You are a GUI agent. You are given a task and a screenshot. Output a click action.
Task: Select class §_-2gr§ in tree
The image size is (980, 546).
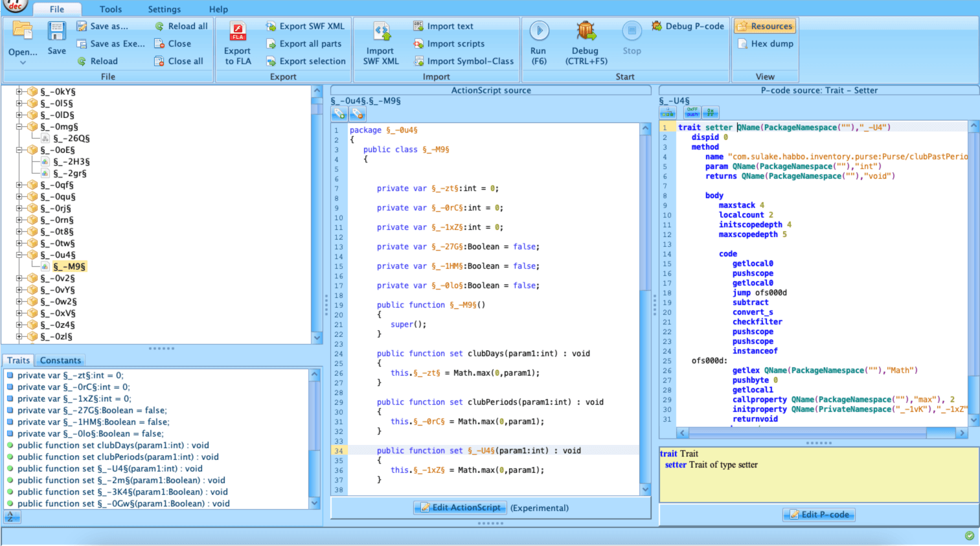pos(70,174)
